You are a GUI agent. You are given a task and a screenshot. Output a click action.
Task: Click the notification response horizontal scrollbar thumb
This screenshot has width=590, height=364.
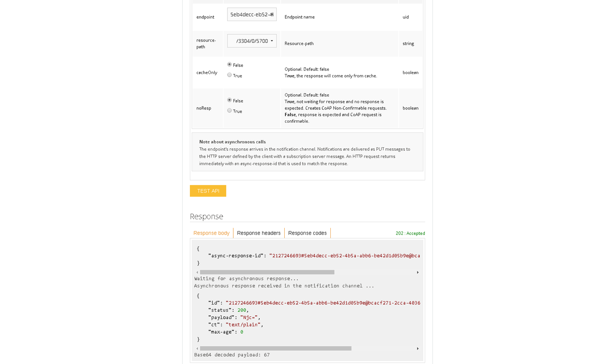tap(275, 349)
